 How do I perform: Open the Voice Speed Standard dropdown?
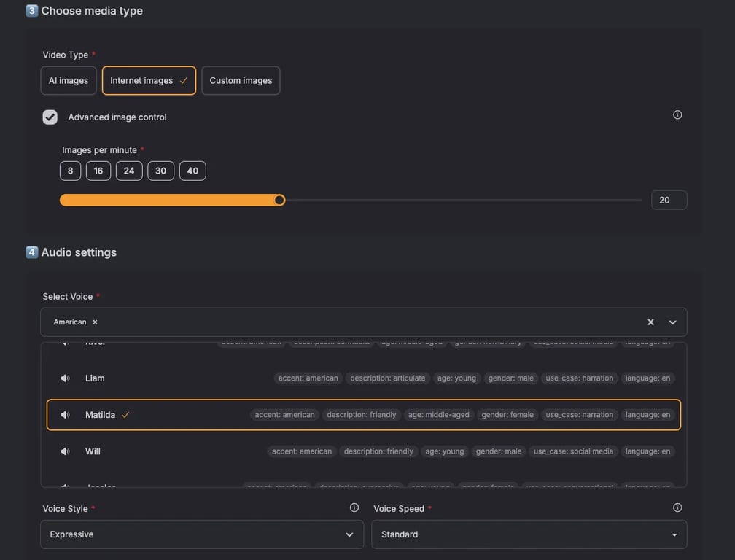[529, 534]
